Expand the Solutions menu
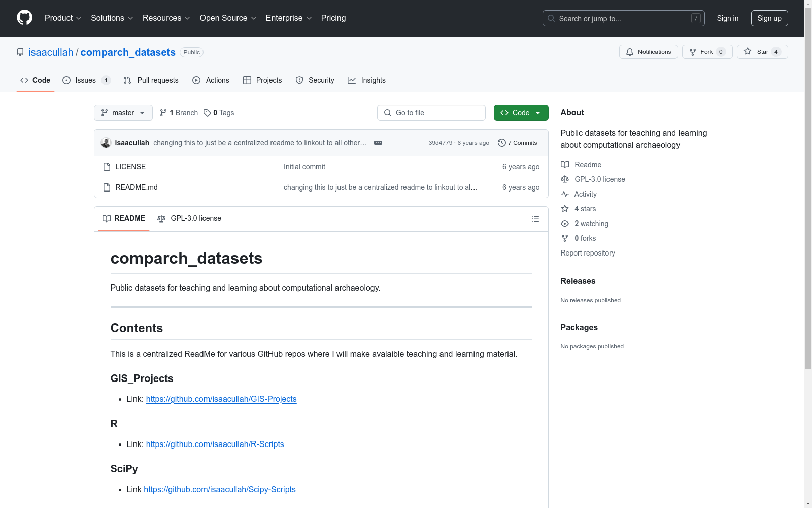This screenshot has height=508, width=812. [112, 18]
